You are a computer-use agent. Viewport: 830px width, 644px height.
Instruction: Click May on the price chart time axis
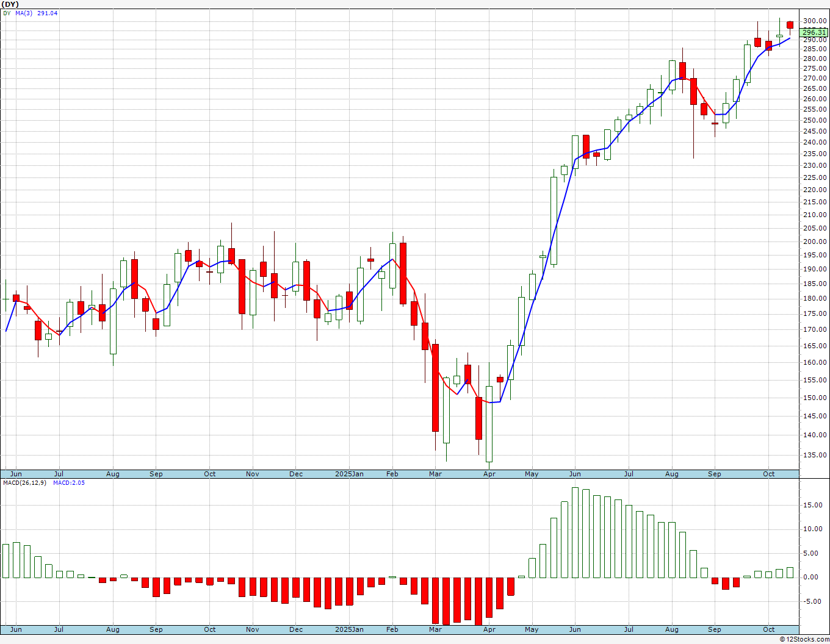click(532, 474)
